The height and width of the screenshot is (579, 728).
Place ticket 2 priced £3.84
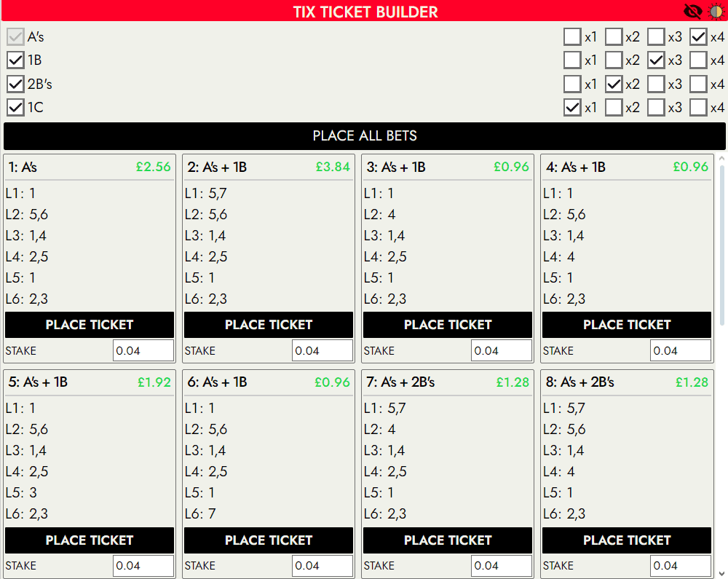tap(269, 325)
